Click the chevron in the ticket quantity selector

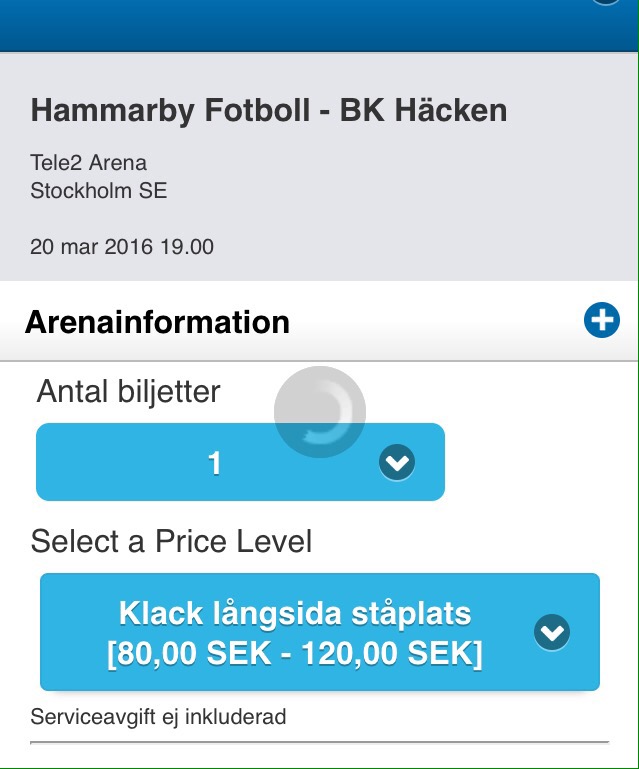coord(397,462)
